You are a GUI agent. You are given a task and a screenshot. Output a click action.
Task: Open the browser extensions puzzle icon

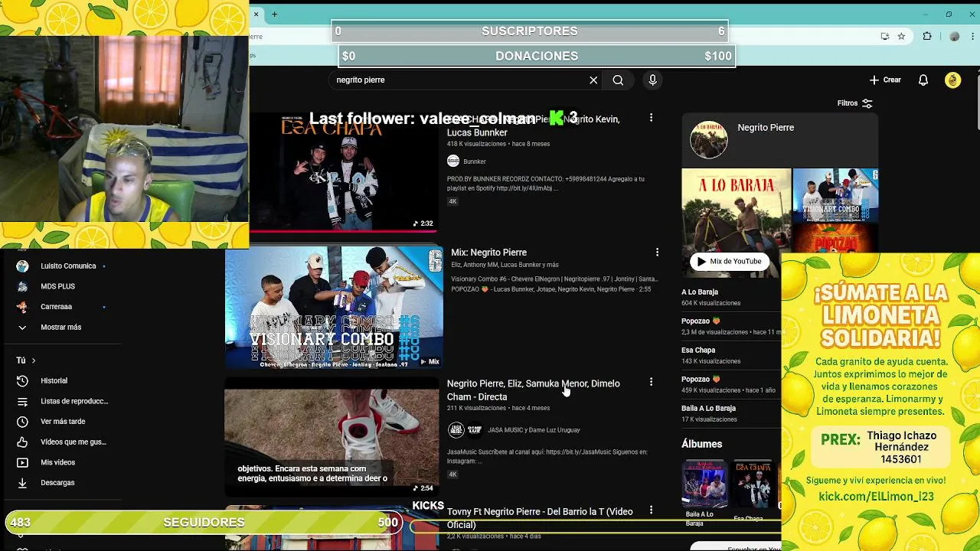point(927,36)
